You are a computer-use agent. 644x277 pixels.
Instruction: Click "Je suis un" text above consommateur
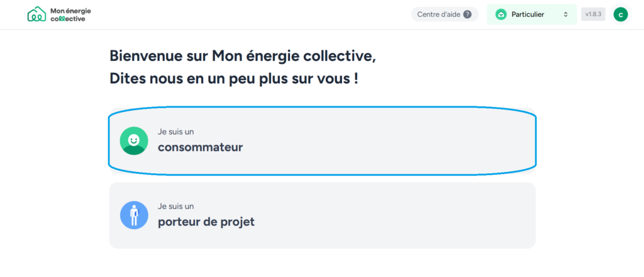pyautogui.click(x=175, y=132)
